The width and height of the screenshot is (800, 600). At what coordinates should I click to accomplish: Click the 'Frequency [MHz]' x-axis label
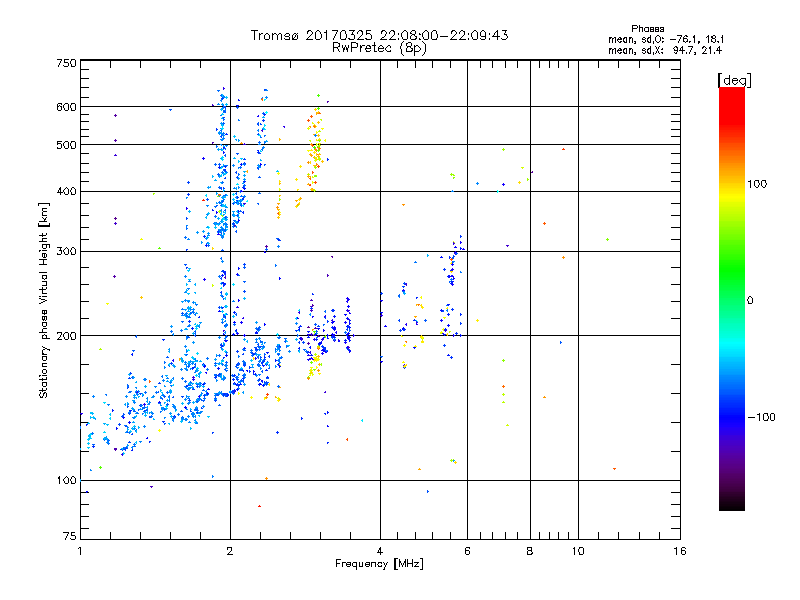[x=379, y=564]
